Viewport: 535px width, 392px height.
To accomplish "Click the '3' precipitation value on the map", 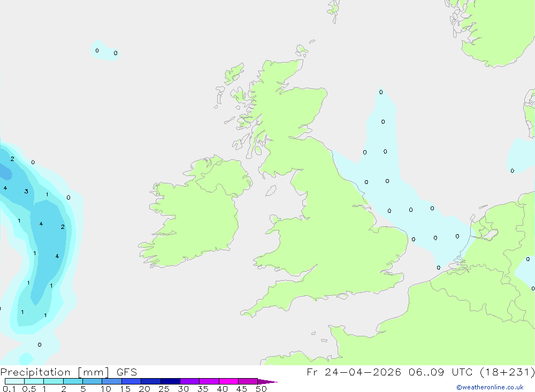I will [x=26, y=191].
